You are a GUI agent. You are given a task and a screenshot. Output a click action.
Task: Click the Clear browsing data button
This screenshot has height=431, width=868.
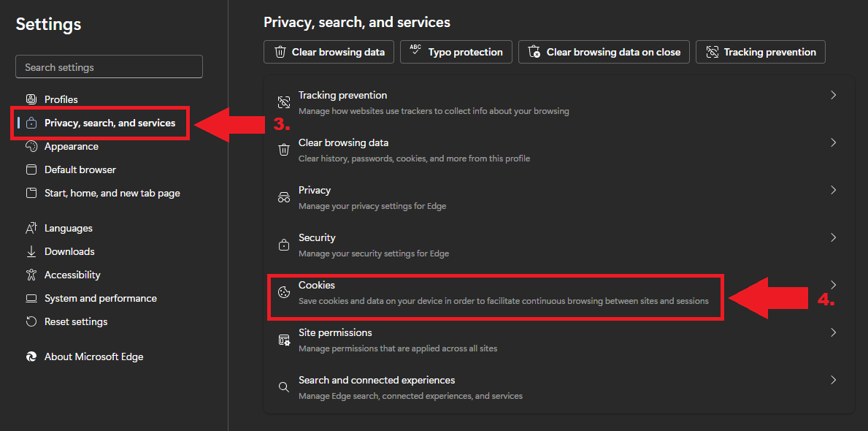click(x=329, y=52)
